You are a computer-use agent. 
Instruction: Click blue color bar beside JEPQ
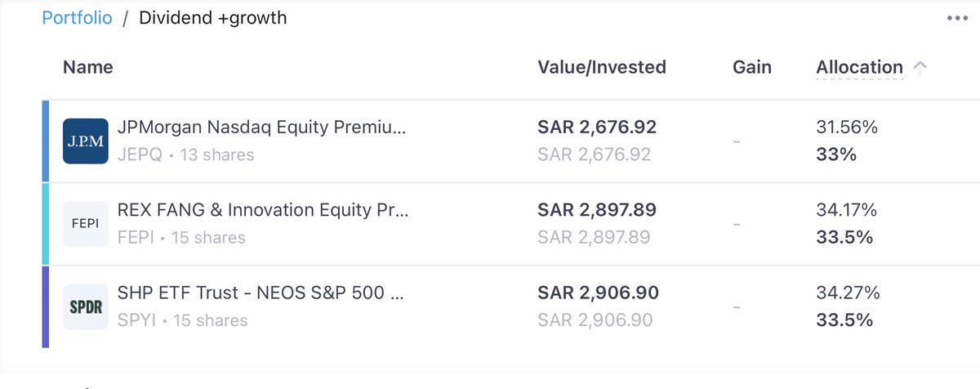(x=46, y=141)
